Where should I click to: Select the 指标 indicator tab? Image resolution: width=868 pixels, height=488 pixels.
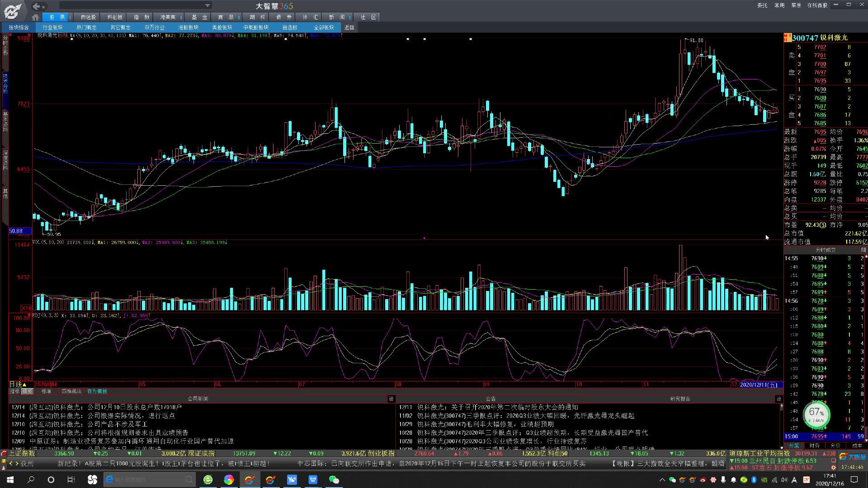click(15, 391)
